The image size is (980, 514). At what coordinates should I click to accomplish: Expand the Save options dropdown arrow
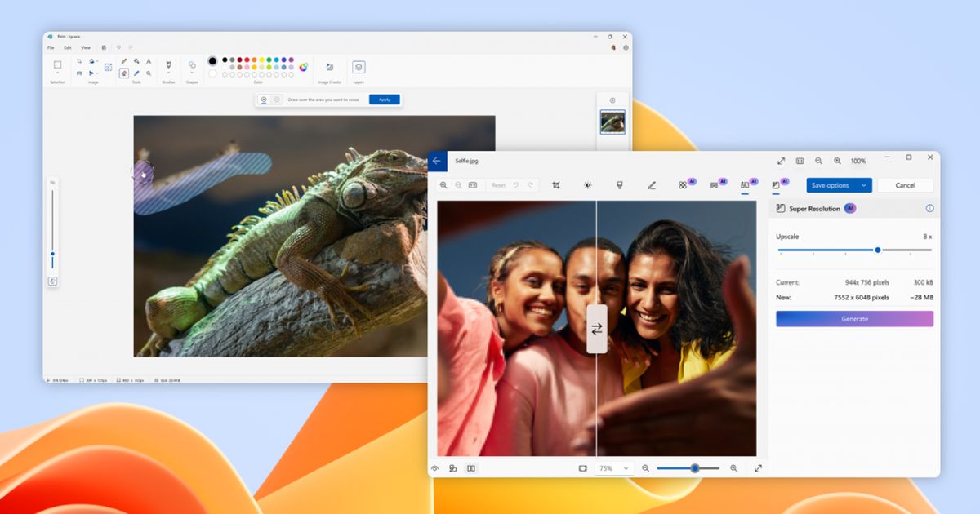click(864, 185)
